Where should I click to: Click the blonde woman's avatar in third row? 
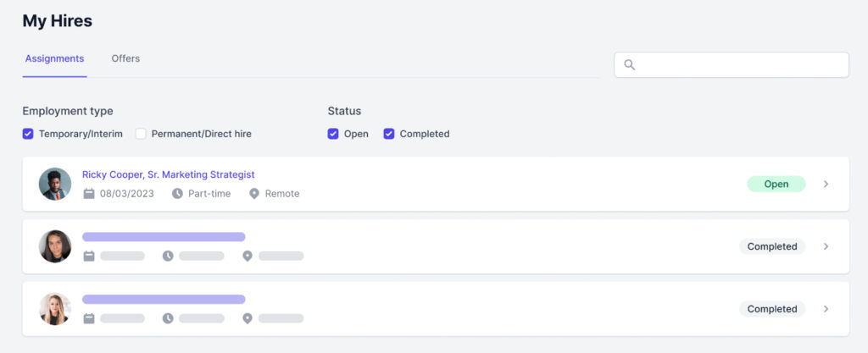[55, 309]
